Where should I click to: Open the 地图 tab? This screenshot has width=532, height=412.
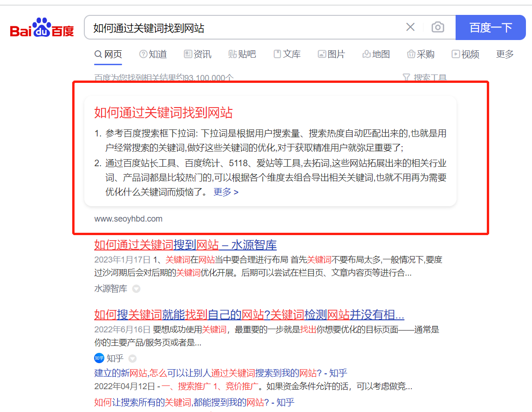tap(376, 54)
